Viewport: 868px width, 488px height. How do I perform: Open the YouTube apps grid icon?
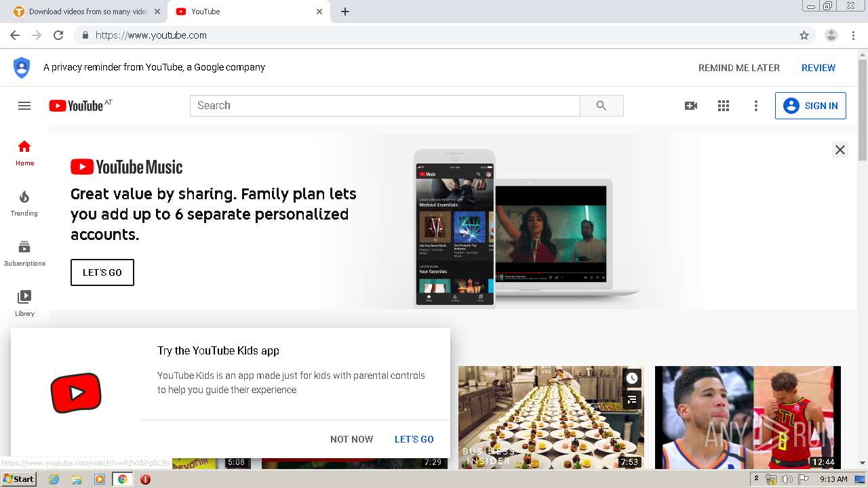724,106
